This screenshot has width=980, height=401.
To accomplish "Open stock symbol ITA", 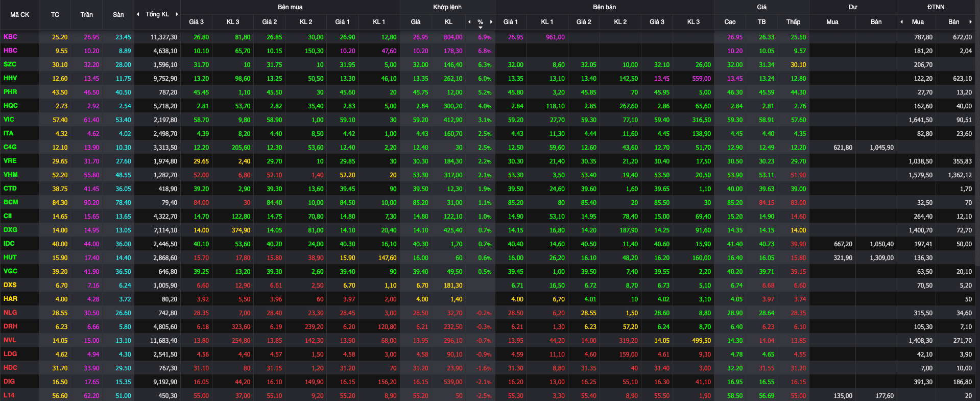I will tap(9, 133).
